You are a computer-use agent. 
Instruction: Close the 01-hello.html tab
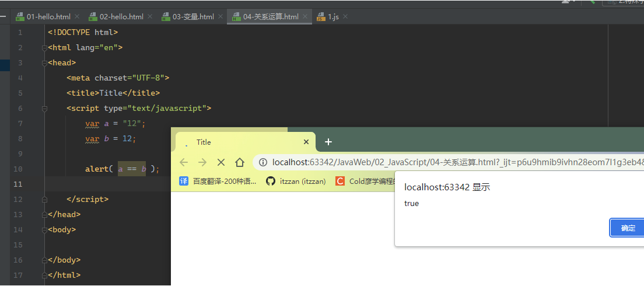coord(76,17)
